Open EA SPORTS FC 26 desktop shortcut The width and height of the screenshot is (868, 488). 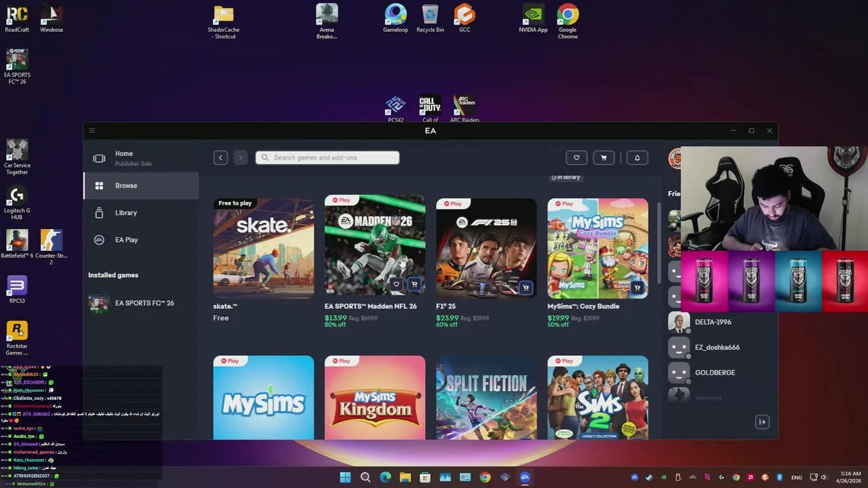(x=17, y=66)
